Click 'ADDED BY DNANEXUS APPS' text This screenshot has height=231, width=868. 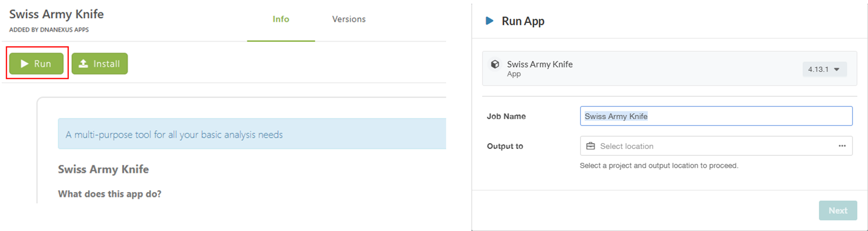pyautogui.click(x=49, y=30)
